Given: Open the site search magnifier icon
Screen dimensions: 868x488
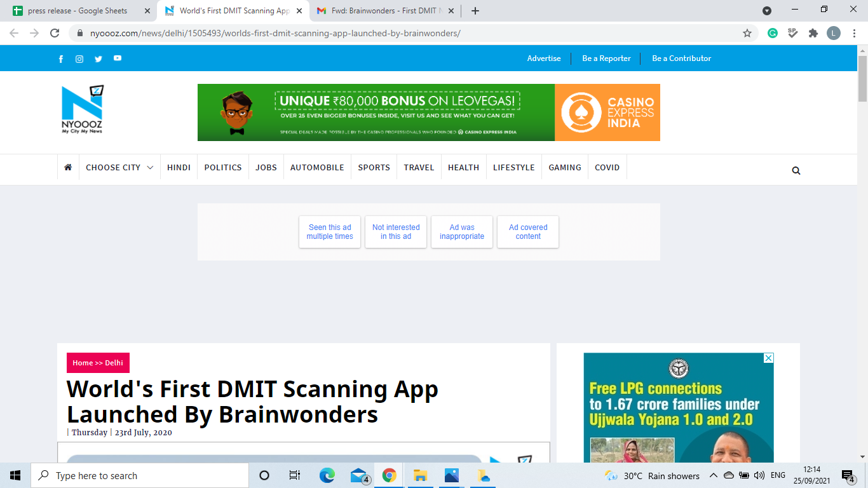Looking at the screenshot, I should pyautogui.click(x=796, y=170).
